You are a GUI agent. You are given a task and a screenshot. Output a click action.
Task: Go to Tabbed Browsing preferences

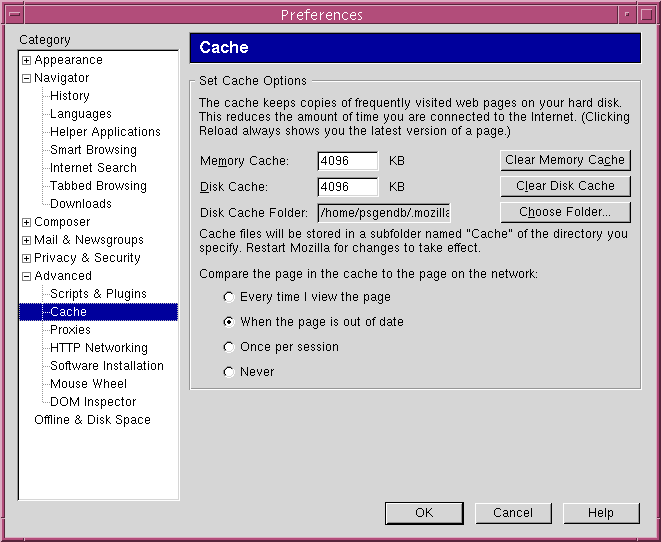click(x=98, y=186)
